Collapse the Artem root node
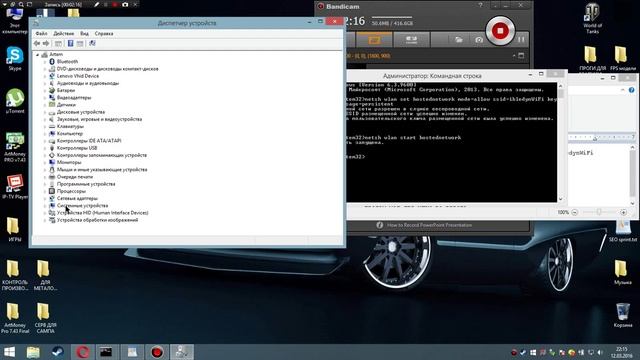Image resolution: width=640 pixels, height=360 pixels. click(x=37, y=55)
